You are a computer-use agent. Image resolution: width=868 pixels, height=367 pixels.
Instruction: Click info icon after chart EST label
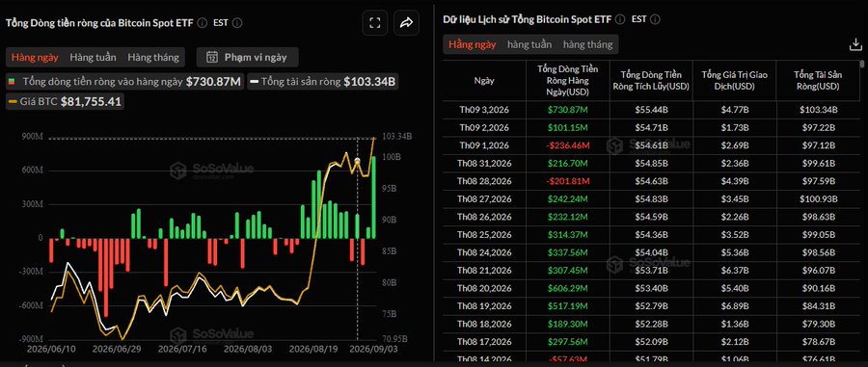coord(237,23)
